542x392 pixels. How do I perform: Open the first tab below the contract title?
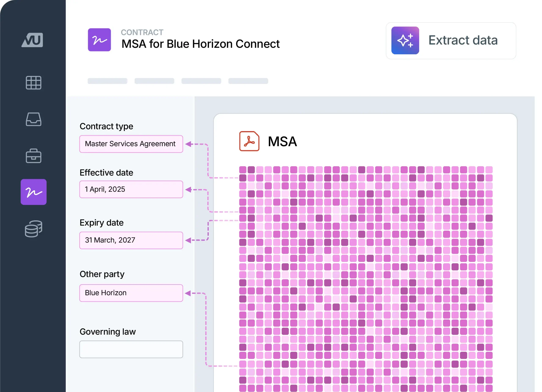(107, 81)
